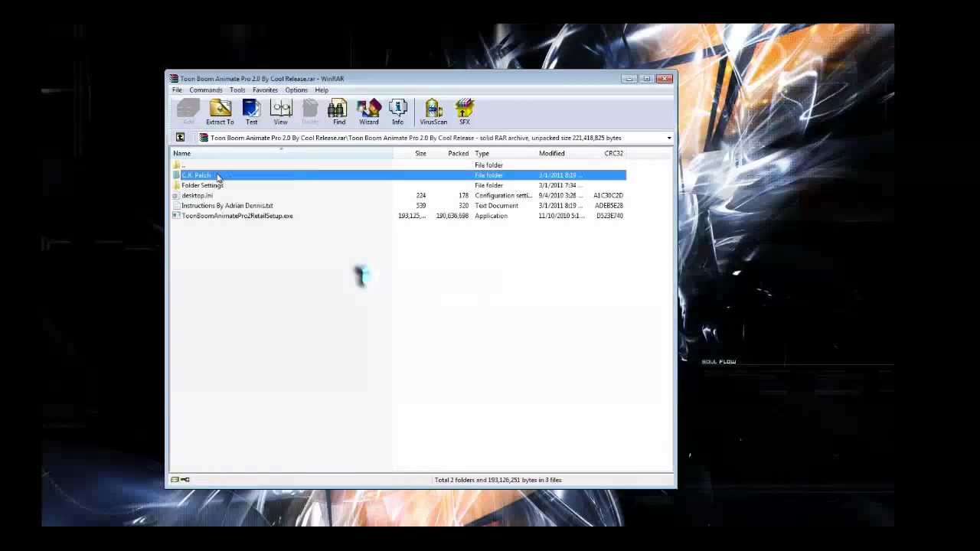Expand the address bar path dropdown
980x551 pixels.
[669, 138]
